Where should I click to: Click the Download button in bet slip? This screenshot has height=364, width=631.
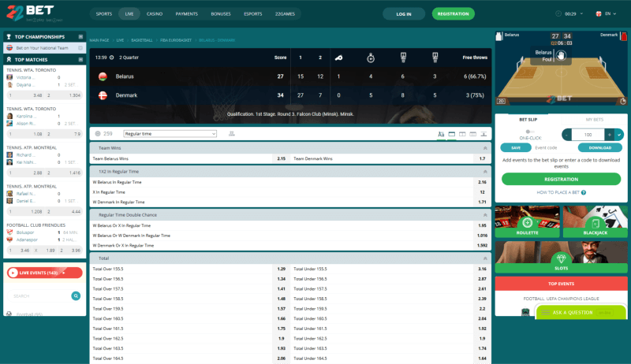pyautogui.click(x=600, y=148)
